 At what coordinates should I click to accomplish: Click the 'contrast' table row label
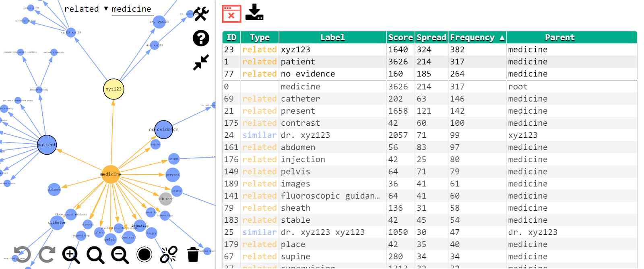pyautogui.click(x=300, y=123)
